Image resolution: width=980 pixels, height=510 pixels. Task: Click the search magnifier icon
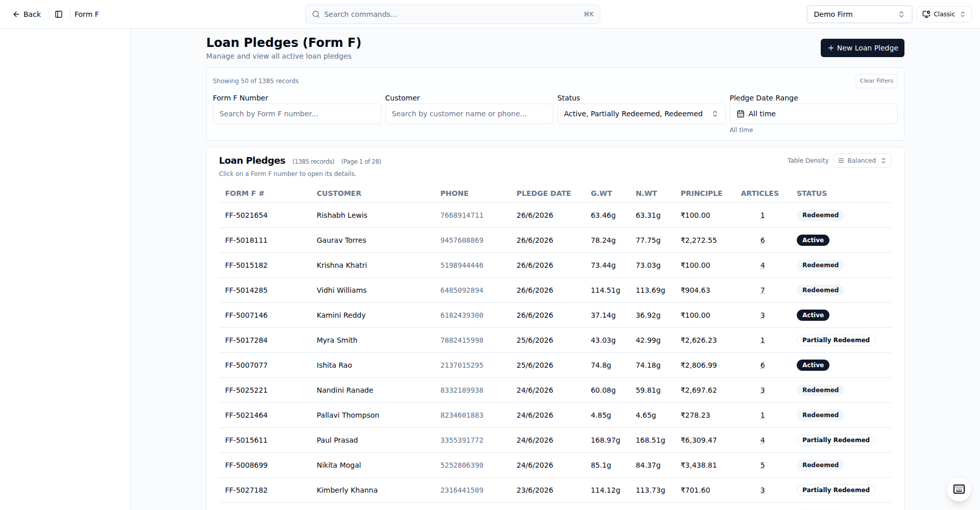[316, 14]
